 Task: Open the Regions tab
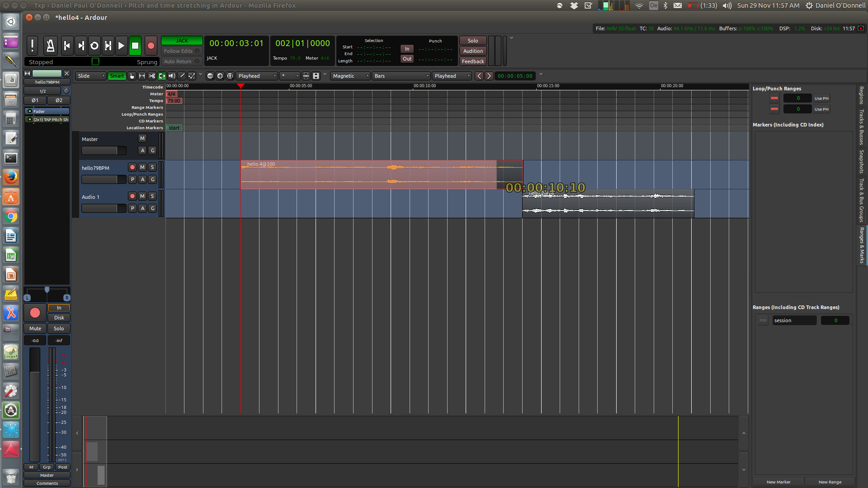point(862,95)
